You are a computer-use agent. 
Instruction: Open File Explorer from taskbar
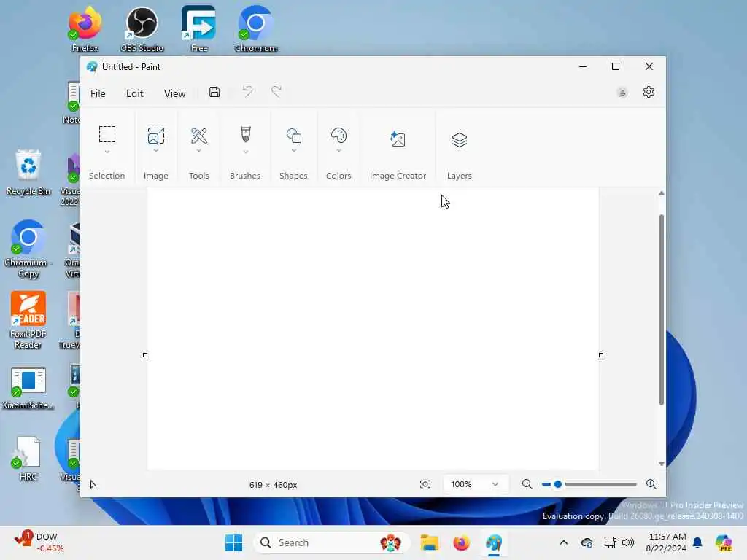[429, 542]
